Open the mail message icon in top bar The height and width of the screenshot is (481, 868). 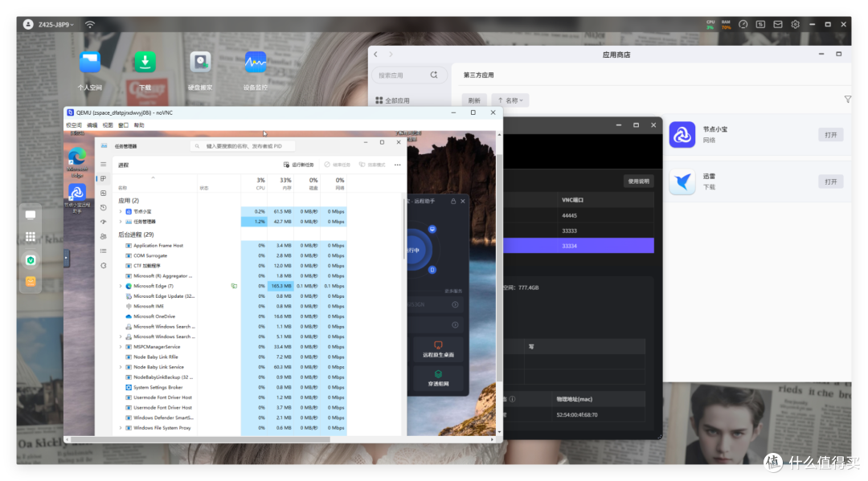[778, 24]
